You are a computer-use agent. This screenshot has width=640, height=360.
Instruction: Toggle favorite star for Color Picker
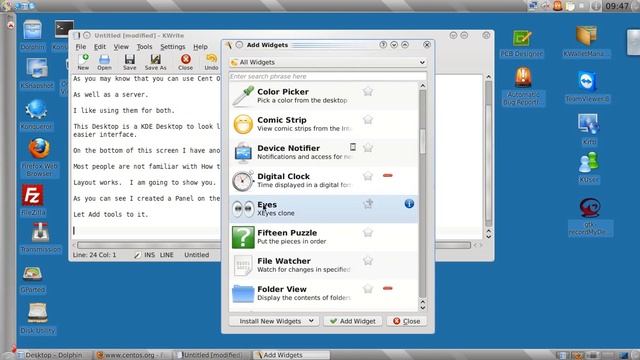368,91
